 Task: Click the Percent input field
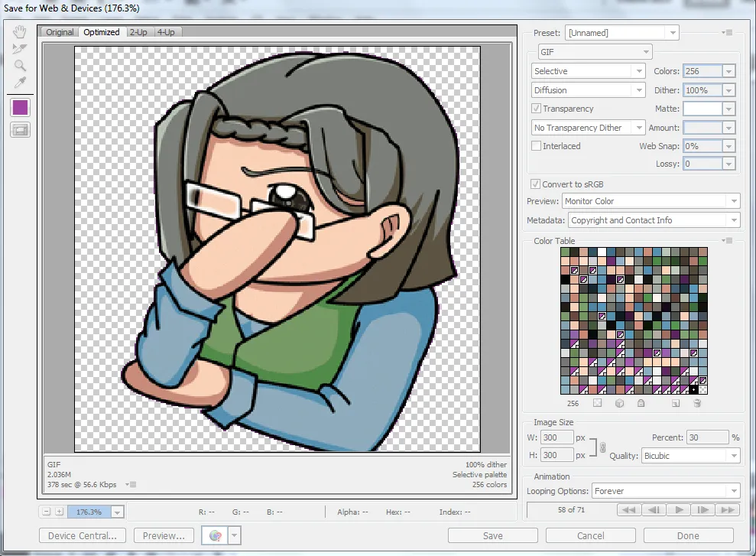point(707,437)
